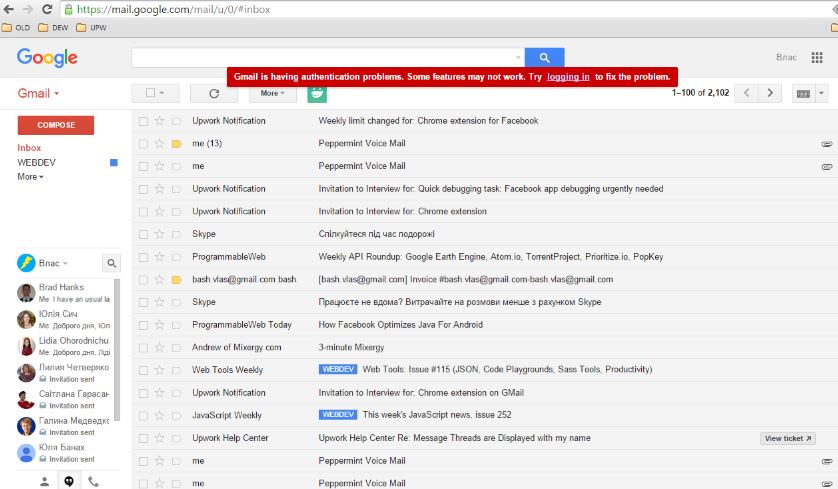Open the More actions dropdown
This screenshot has height=489, width=838.
coord(273,94)
